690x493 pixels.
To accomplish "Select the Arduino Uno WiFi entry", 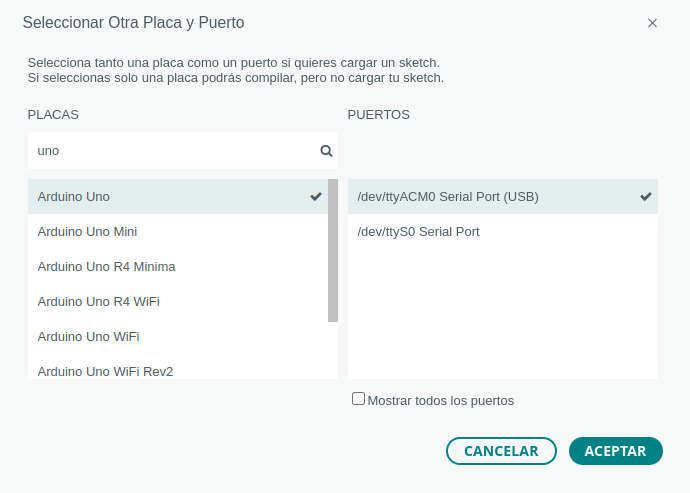I will pyautogui.click(x=88, y=337).
